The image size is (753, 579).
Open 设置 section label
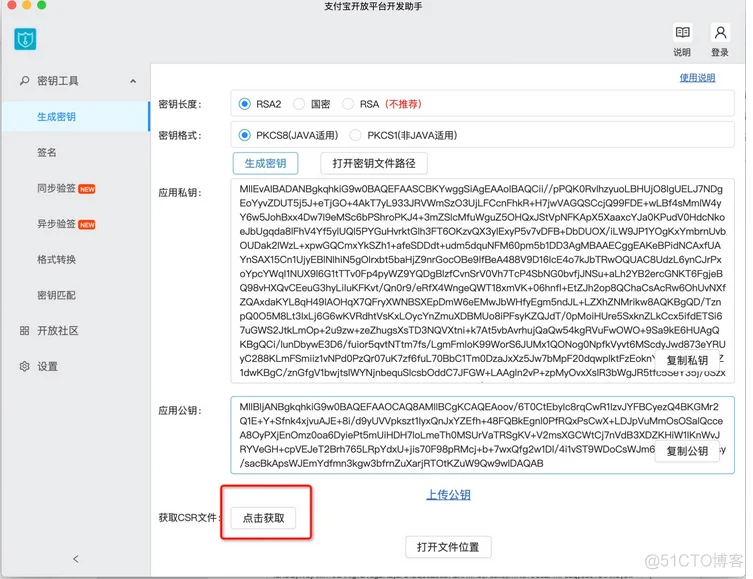[48, 367]
